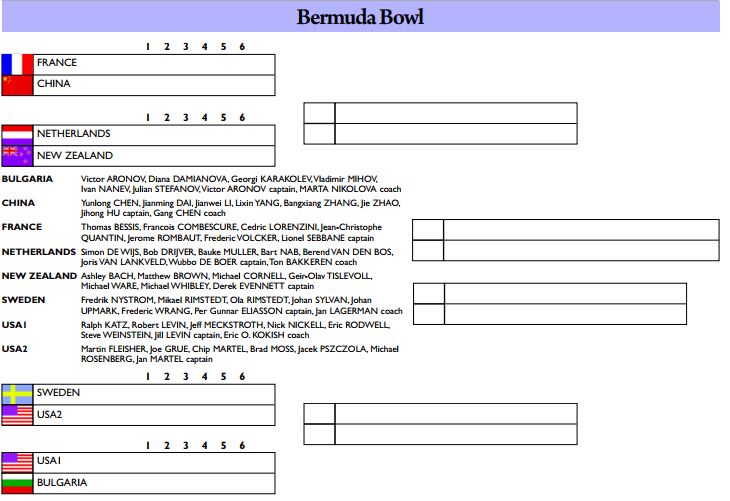730x501 pixels.
Task: Click the Sweden flag icon
Action: tap(18, 394)
